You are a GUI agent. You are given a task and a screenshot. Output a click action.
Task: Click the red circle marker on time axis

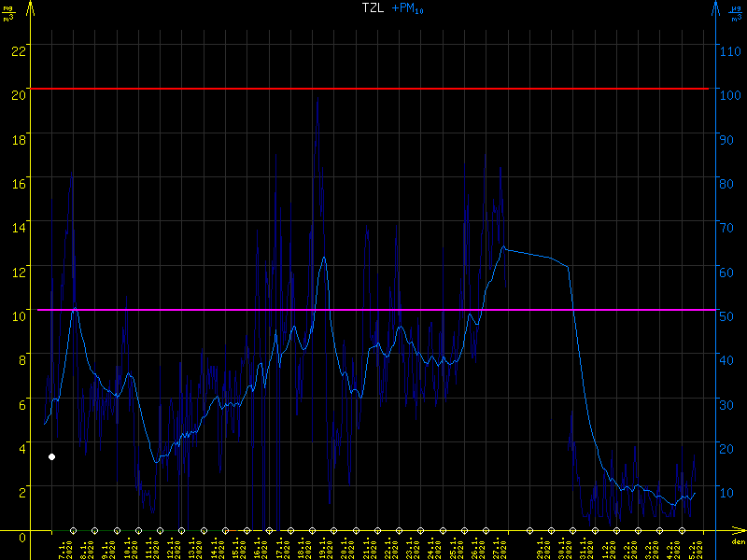click(225, 530)
